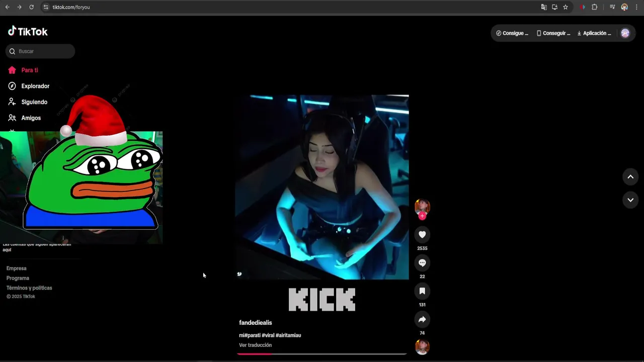This screenshot has width=644, height=362.
Task: Focus the Buscar search field
Action: pos(40,51)
